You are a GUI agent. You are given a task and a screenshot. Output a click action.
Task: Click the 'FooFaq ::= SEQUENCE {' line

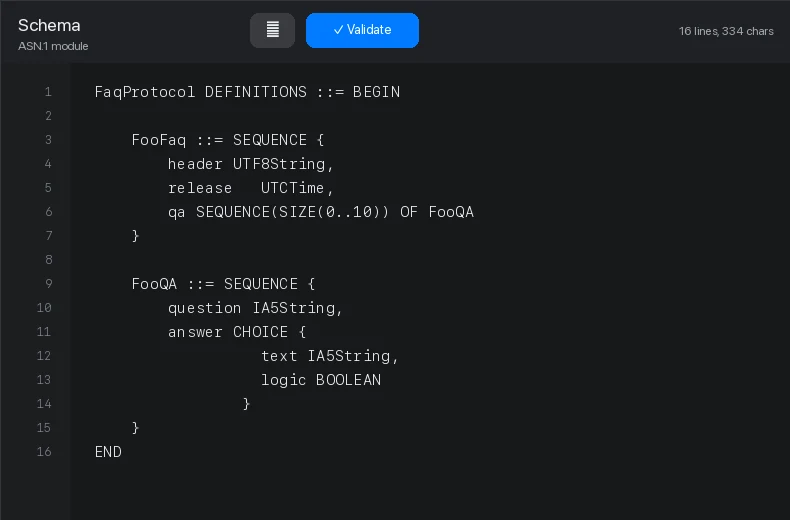(228, 140)
